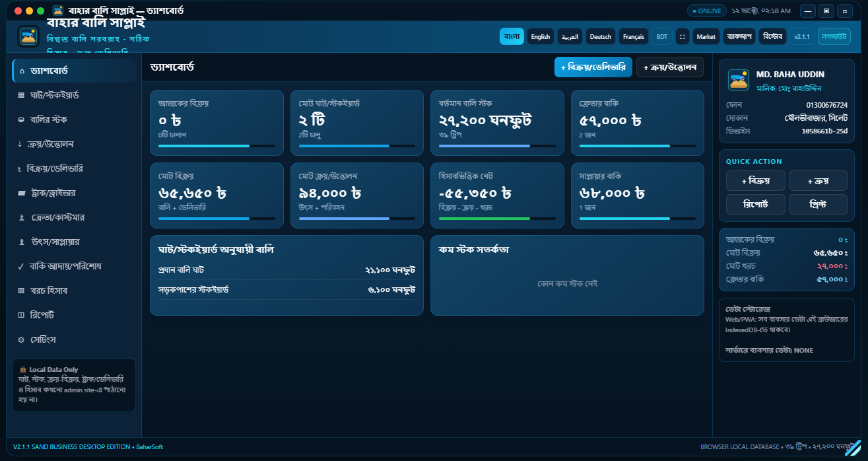Image resolution: width=868 pixels, height=461 pixels.
Task: Select the সড়কপাশের স্টকইয়ার্ড row
Action: (287, 290)
